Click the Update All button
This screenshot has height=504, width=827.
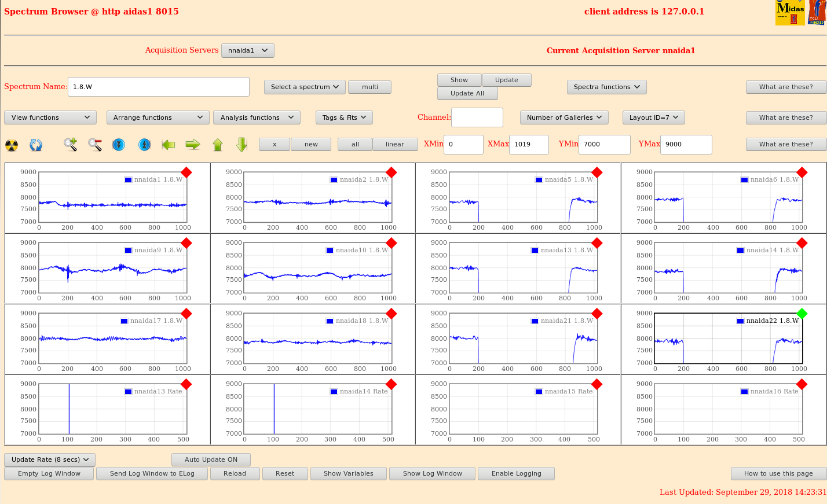coord(467,94)
